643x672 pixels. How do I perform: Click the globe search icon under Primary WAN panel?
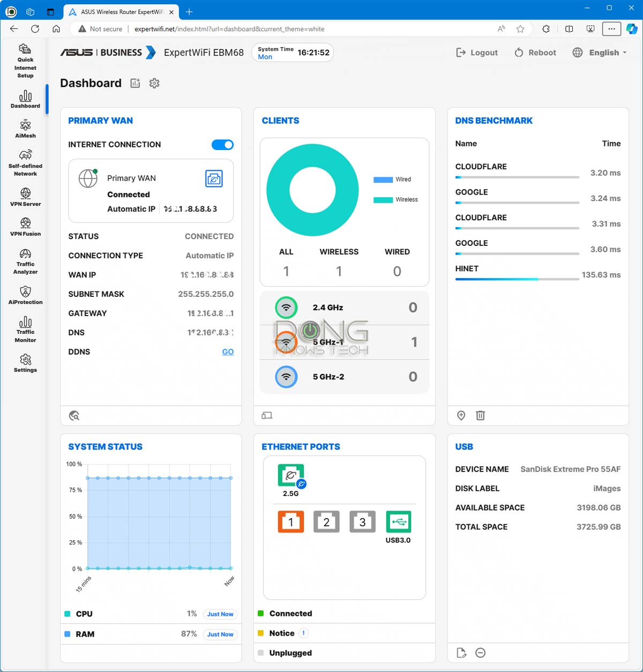[74, 415]
